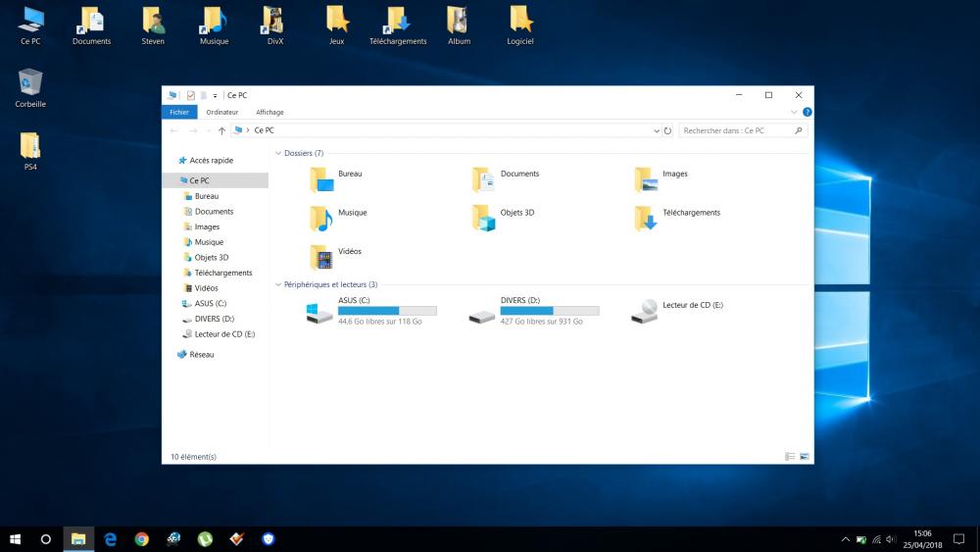The width and height of the screenshot is (980, 552).
Task: Select Accès rapide in the navigation pane
Action: [x=211, y=160]
